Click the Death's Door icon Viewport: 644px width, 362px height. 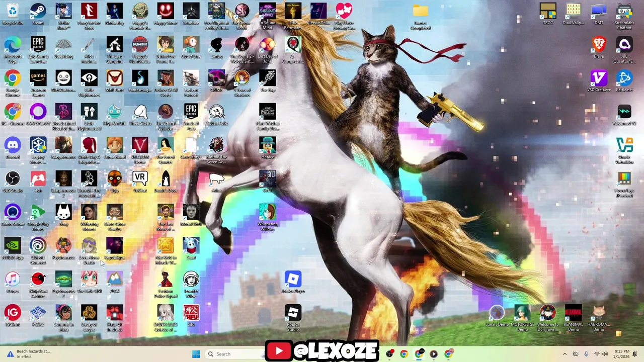coord(166,182)
